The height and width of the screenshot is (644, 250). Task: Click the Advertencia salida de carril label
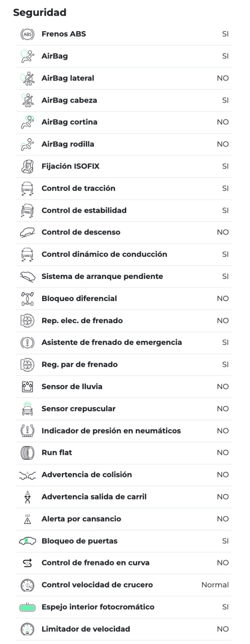tap(94, 497)
